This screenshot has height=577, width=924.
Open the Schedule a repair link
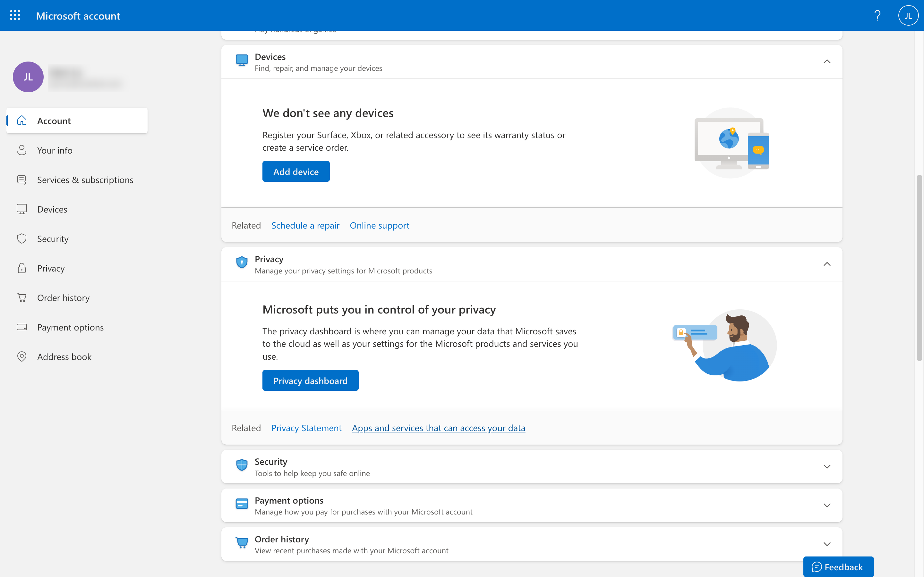(305, 226)
